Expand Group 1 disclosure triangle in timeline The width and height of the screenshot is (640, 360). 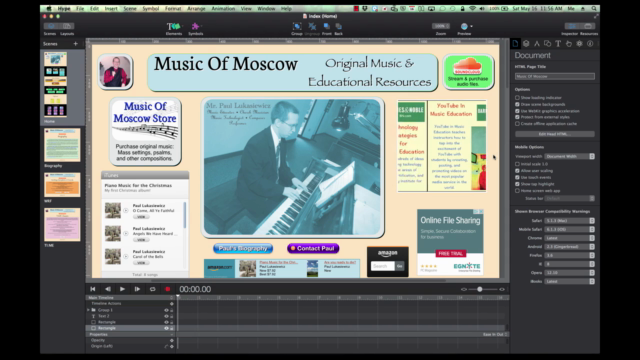click(x=88, y=310)
